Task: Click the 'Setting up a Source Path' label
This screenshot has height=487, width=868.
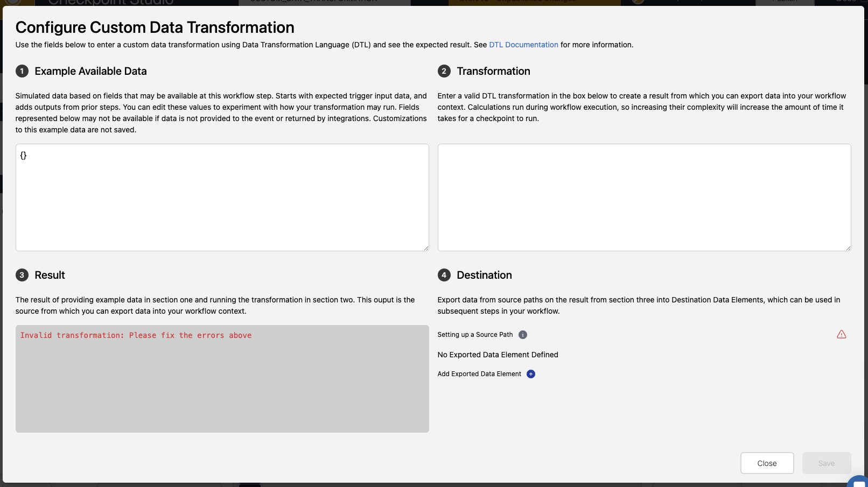Action: pos(475,335)
